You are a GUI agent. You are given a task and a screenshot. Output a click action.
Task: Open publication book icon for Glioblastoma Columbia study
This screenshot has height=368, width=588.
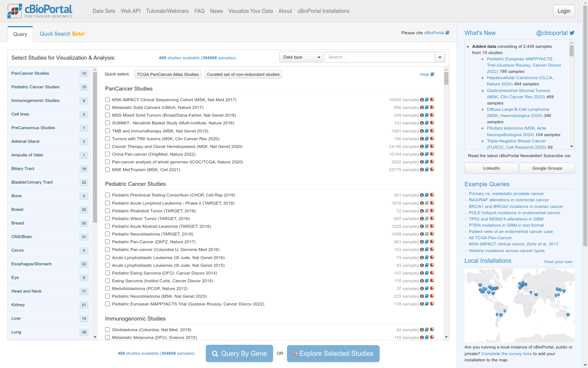pos(427,330)
